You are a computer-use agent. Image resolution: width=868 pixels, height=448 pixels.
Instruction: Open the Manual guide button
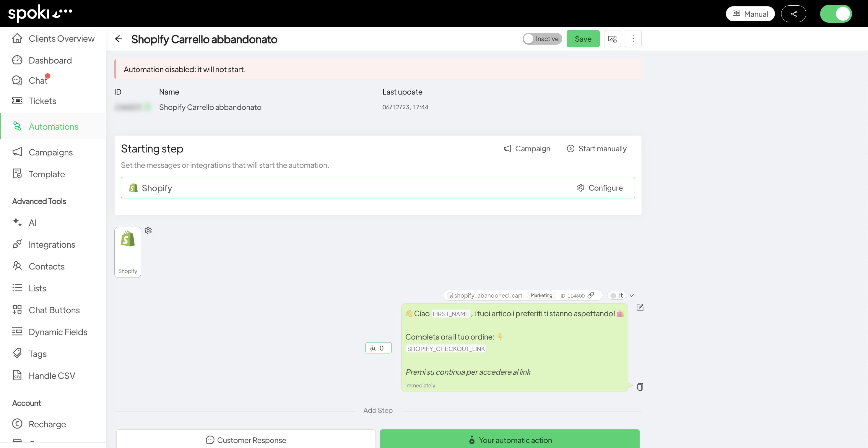(x=750, y=14)
